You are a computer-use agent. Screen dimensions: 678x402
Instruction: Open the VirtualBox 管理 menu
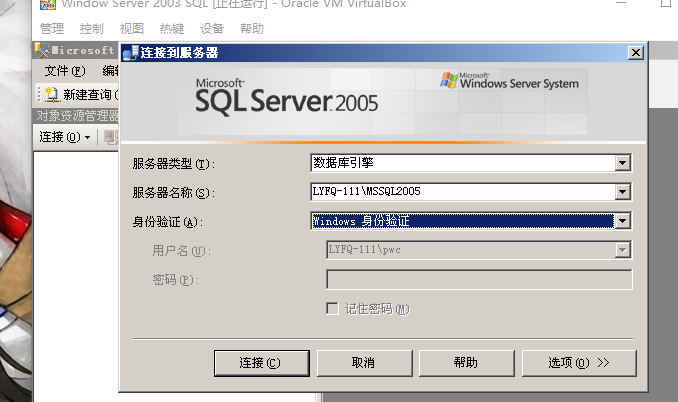pos(52,29)
